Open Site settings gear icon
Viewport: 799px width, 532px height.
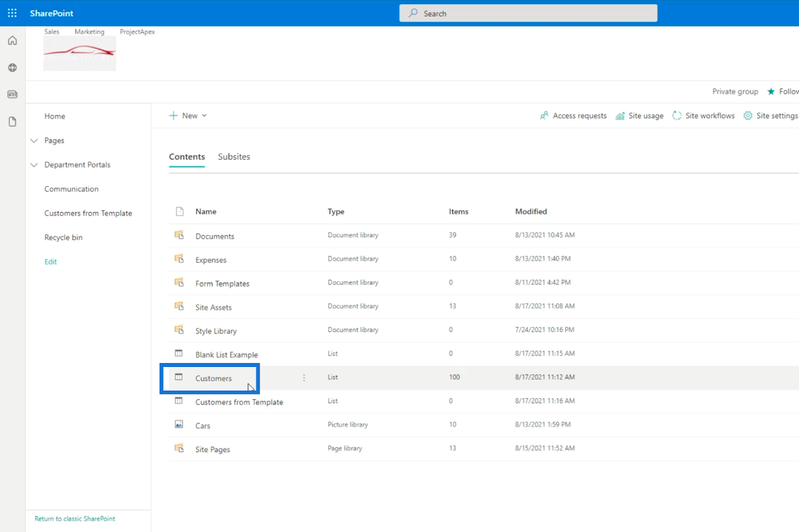(747, 116)
